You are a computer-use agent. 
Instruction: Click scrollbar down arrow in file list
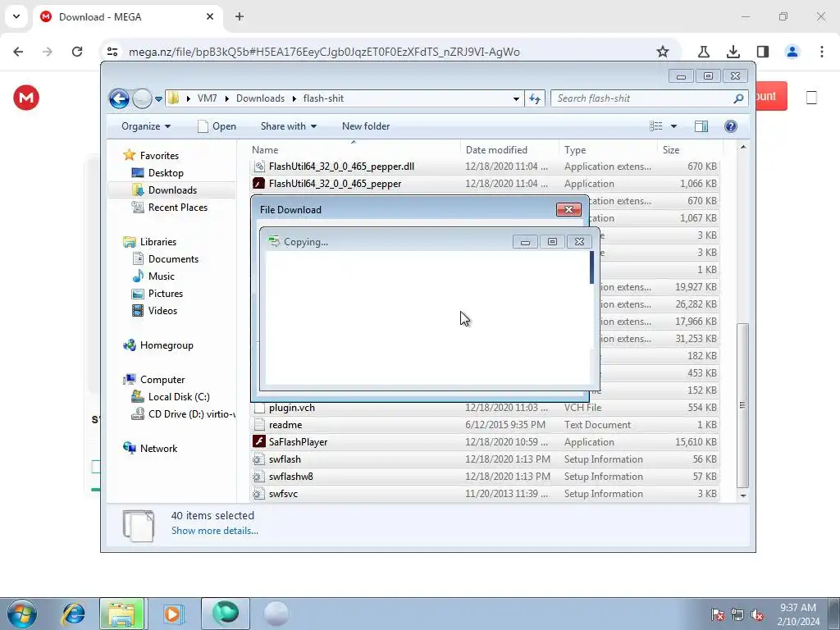(x=743, y=495)
